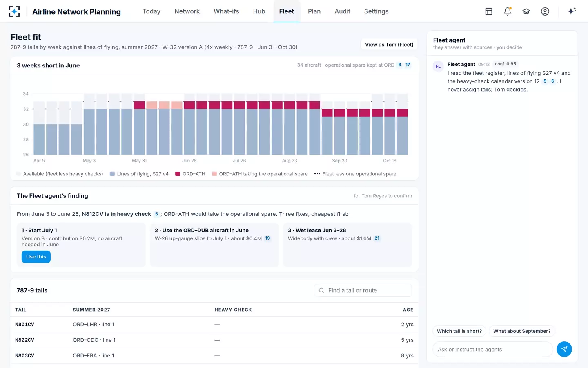Open source reference 6 in agent message

(552, 81)
